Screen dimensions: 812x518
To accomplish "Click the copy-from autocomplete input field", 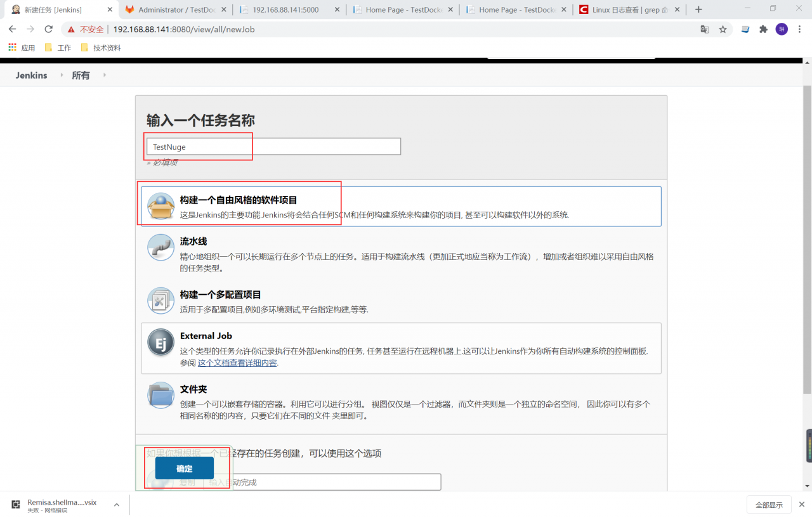I will click(x=322, y=482).
